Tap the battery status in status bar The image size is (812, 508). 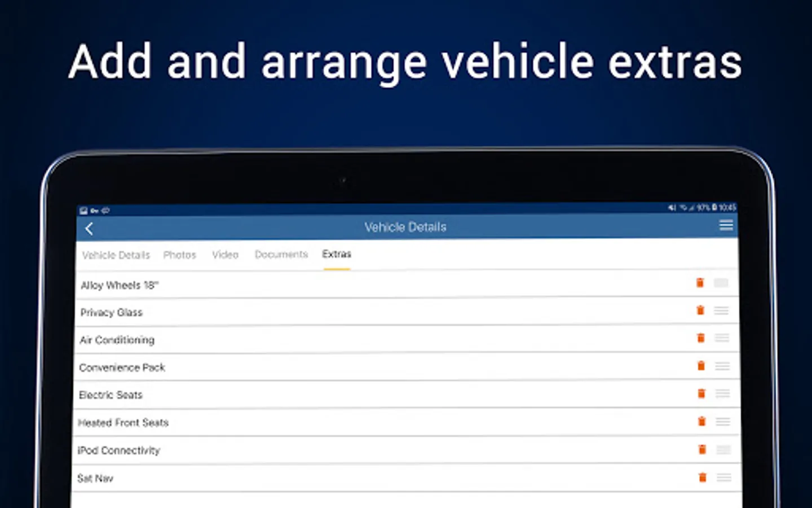tap(714, 208)
